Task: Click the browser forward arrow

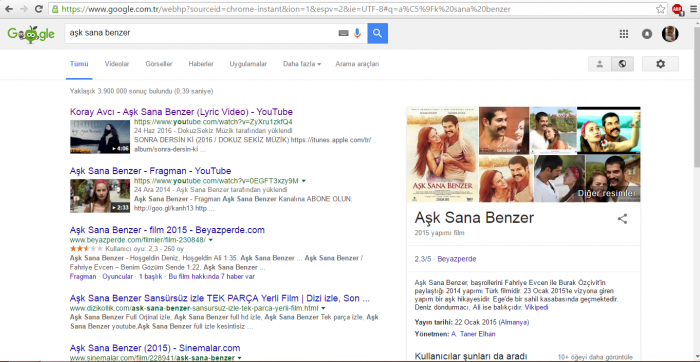Action: point(24,9)
